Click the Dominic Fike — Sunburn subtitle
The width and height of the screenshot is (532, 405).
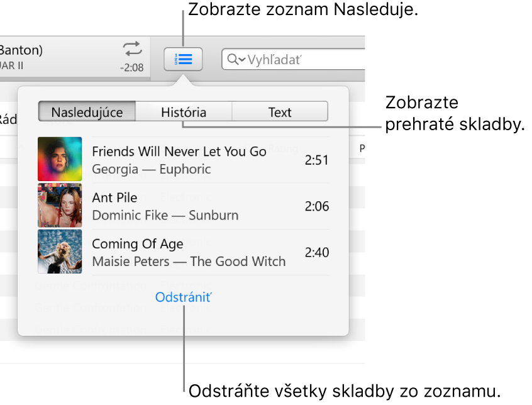click(165, 215)
